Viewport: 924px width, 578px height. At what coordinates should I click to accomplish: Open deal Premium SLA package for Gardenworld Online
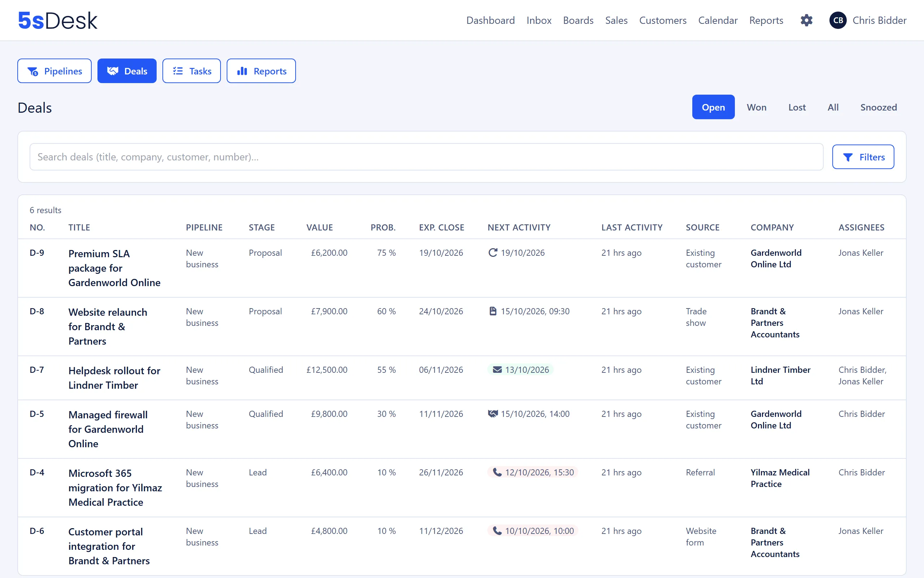point(114,268)
